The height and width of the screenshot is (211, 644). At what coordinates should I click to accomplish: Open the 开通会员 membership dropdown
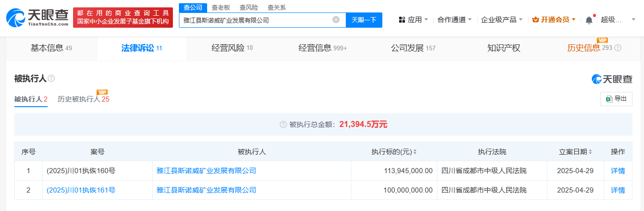pos(554,20)
